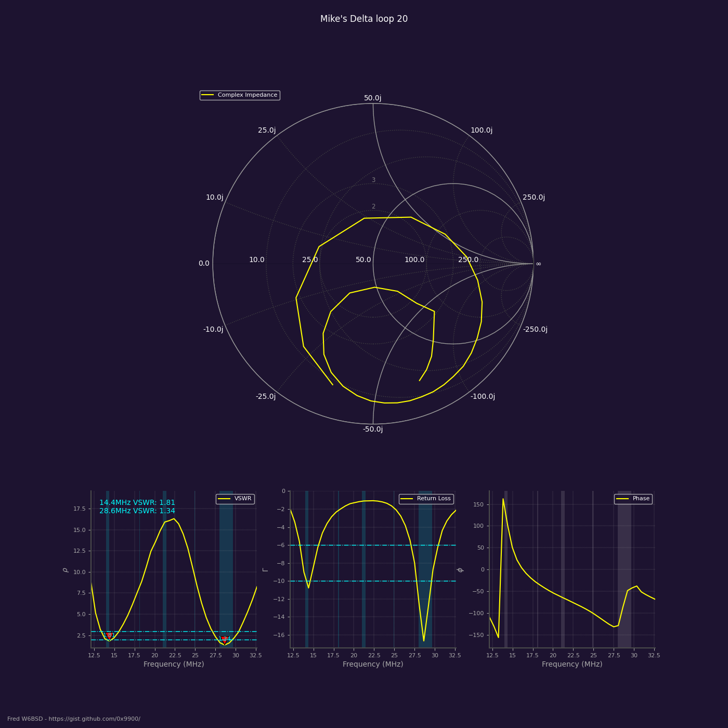Viewport: 728px width, 728px height.
Task: Click the "32.5" x-axis tick on Phase plot
Action: coord(654,655)
